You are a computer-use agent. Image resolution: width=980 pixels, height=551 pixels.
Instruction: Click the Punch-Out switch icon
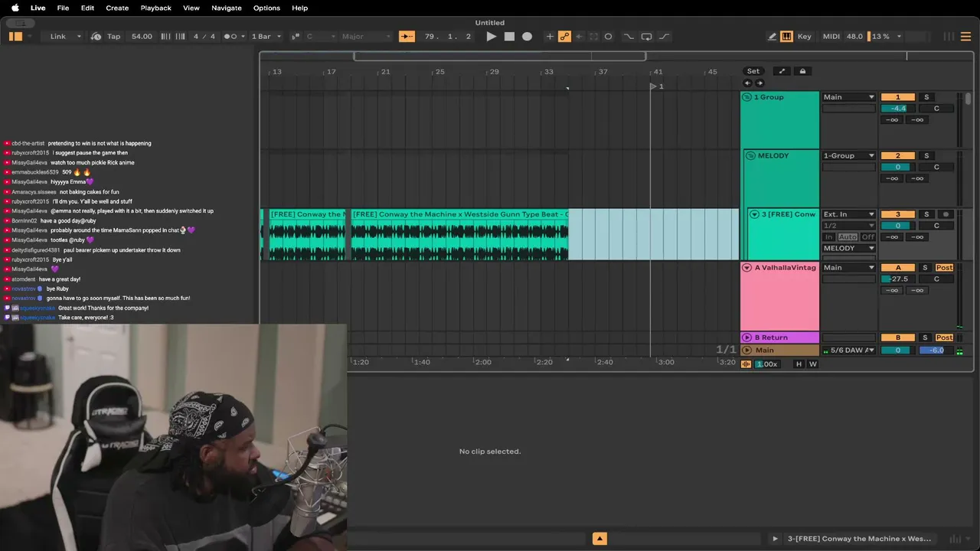pyautogui.click(x=664, y=36)
